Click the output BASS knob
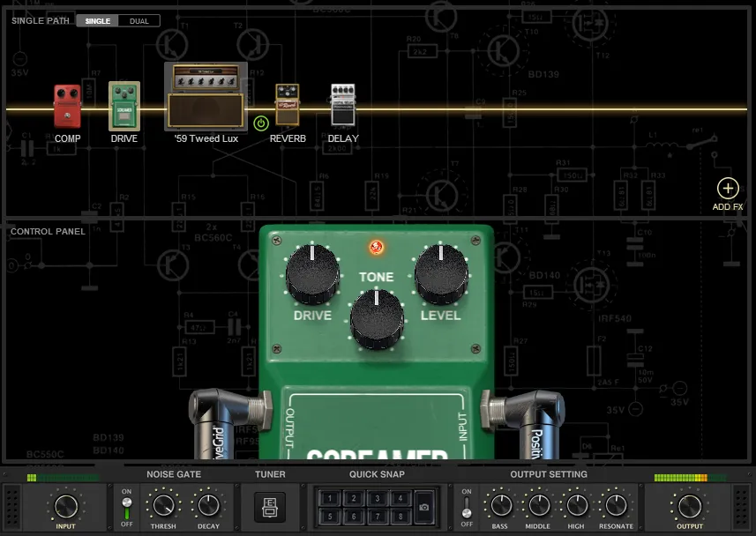 click(500, 506)
